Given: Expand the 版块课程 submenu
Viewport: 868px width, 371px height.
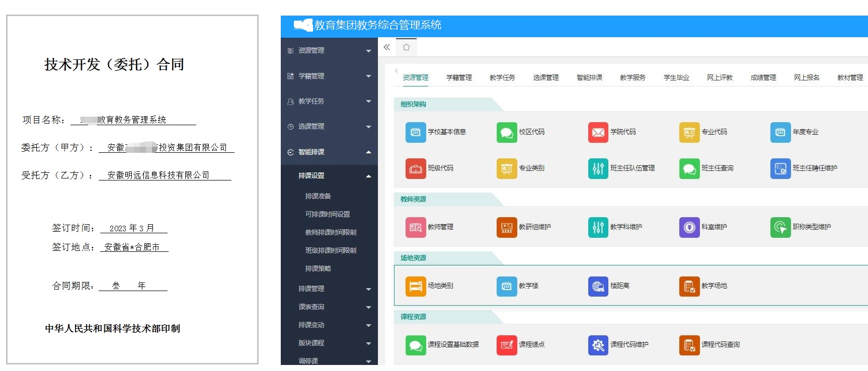Looking at the screenshot, I should (x=329, y=343).
